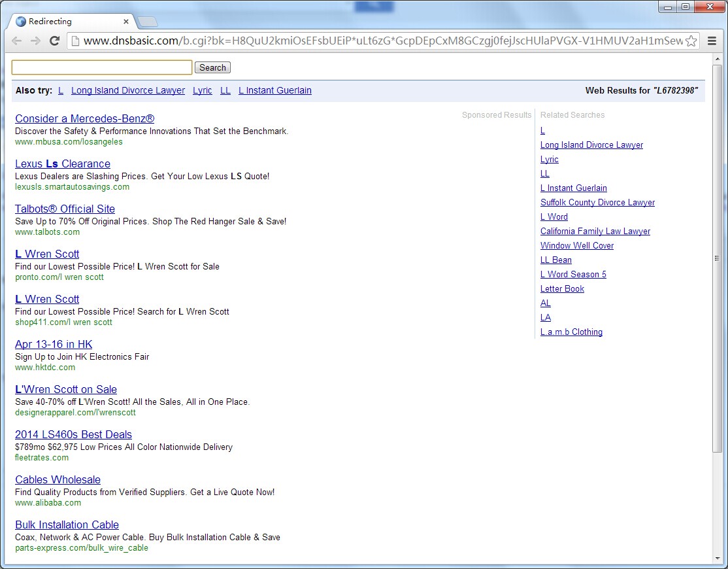Click designerapparel.com/l'wrenscott URL text
The image size is (728, 569).
coord(75,412)
